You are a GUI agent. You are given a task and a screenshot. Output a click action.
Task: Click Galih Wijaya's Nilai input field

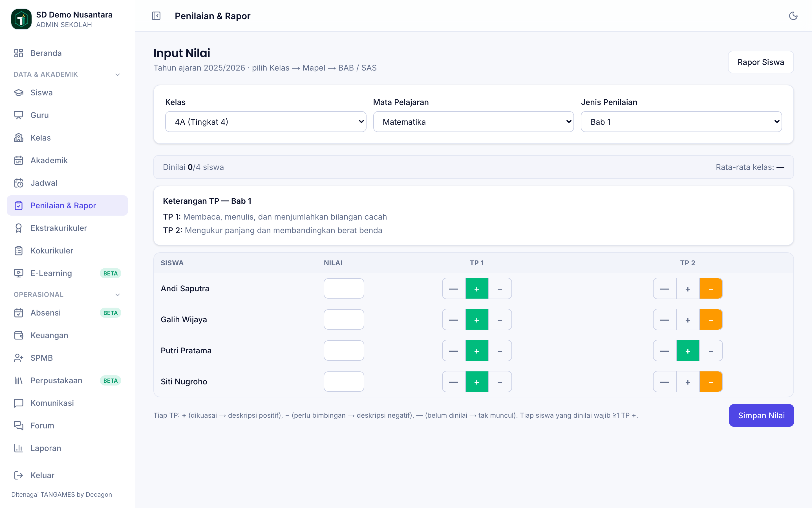point(344,319)
